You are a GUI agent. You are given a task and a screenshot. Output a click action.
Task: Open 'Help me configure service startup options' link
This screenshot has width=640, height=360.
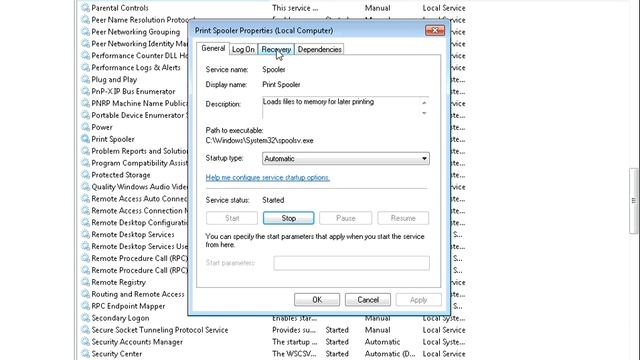(x=268, y=178)
